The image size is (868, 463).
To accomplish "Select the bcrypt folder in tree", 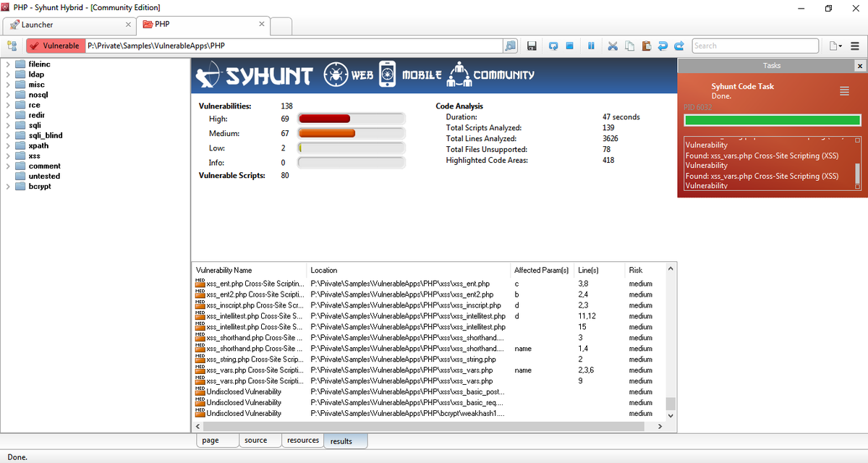I will point(39,186).
